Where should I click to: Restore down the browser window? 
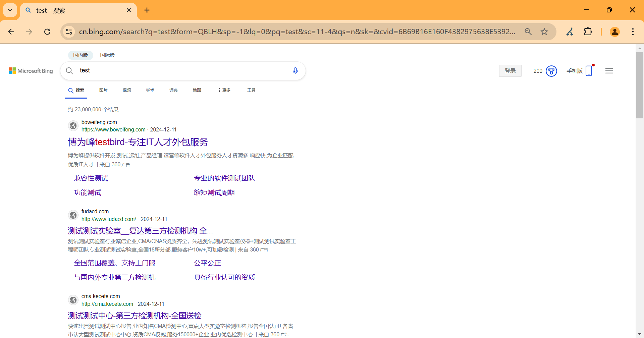(609, 10)
